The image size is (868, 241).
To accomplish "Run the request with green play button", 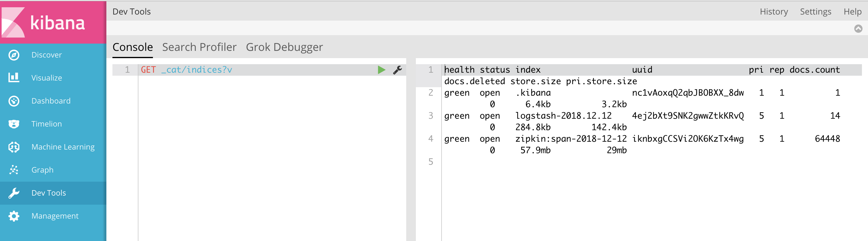I will click(x=381, y=70).
